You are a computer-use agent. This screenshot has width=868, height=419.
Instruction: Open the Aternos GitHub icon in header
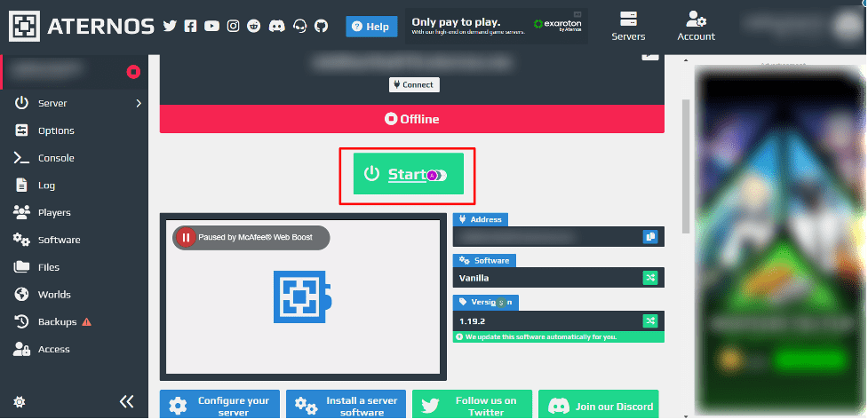319,27
